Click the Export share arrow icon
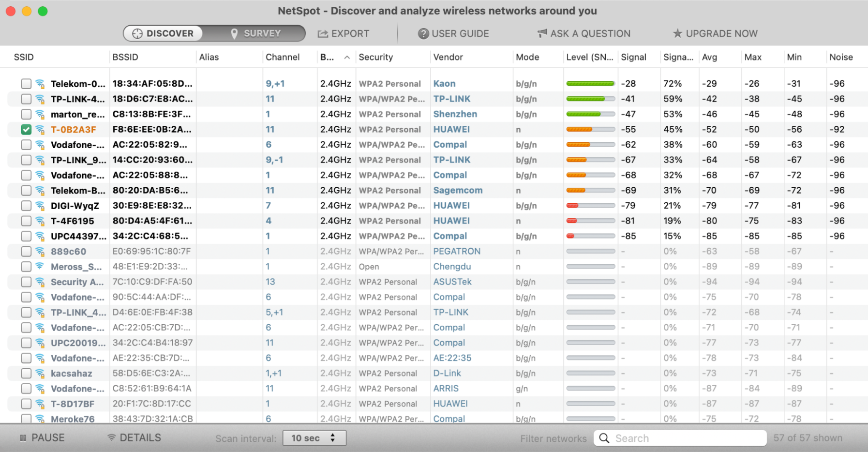Image resolution: width=868 pixels, height=452 pixels. coord(323,33)
